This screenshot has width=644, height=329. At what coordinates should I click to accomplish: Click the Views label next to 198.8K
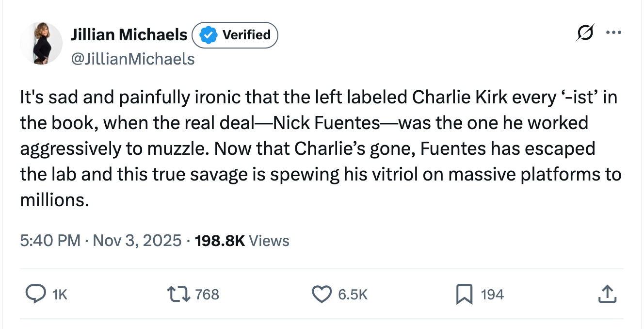tap(269, 240)
